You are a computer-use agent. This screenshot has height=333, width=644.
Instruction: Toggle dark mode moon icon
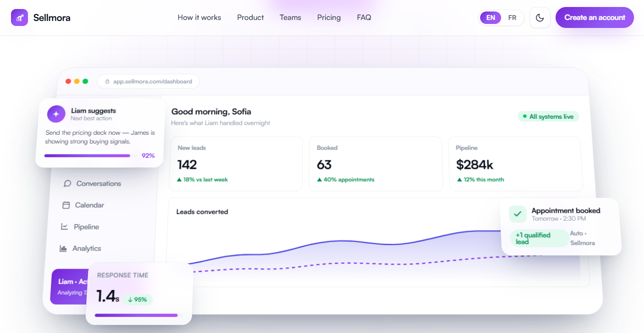540,17
